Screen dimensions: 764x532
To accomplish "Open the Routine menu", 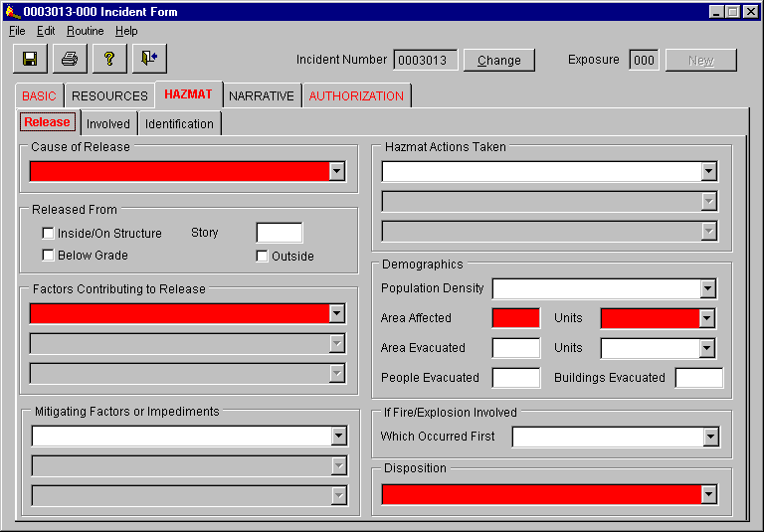I will (86, 31).
